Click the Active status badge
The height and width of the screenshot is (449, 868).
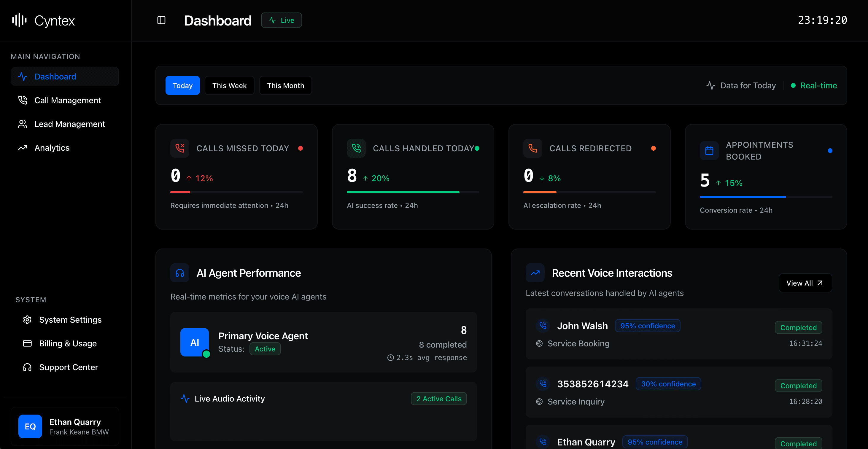265,349
